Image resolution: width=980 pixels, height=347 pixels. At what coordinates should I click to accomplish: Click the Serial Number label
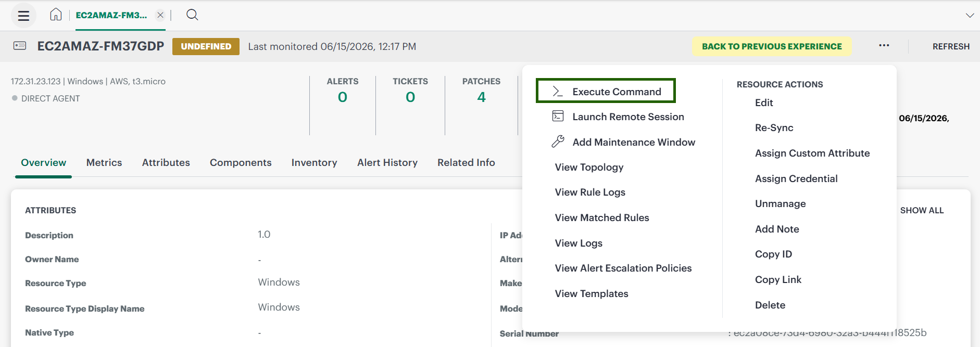tap(529, 333)
